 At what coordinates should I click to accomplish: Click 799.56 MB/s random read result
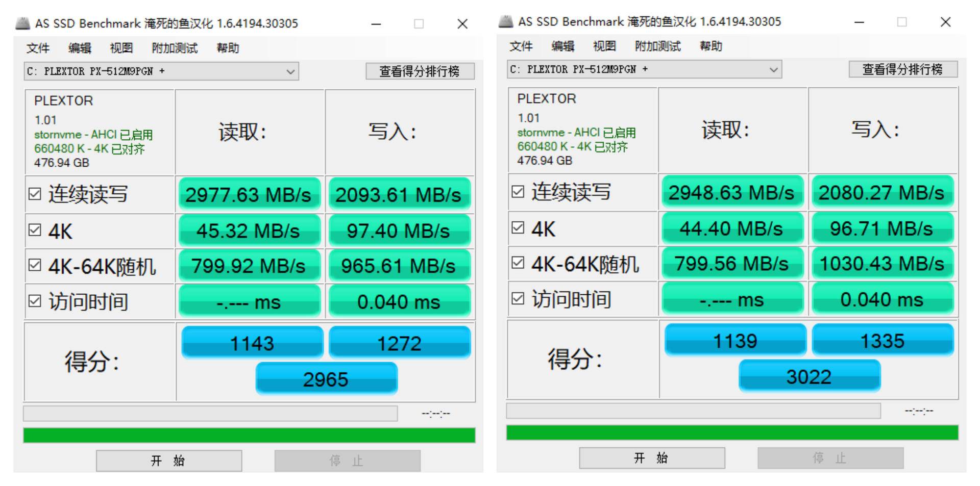[x=732, y=263]
